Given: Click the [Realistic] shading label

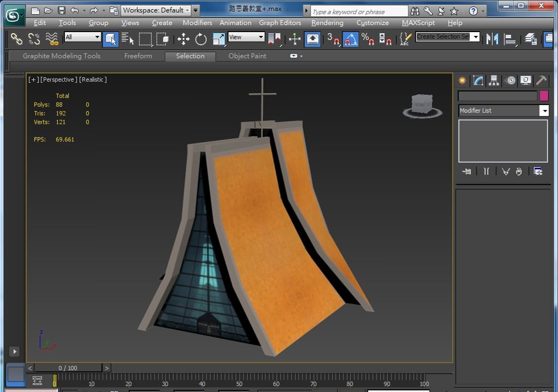Looking at the screenshot, I should [x=93, y=79].
